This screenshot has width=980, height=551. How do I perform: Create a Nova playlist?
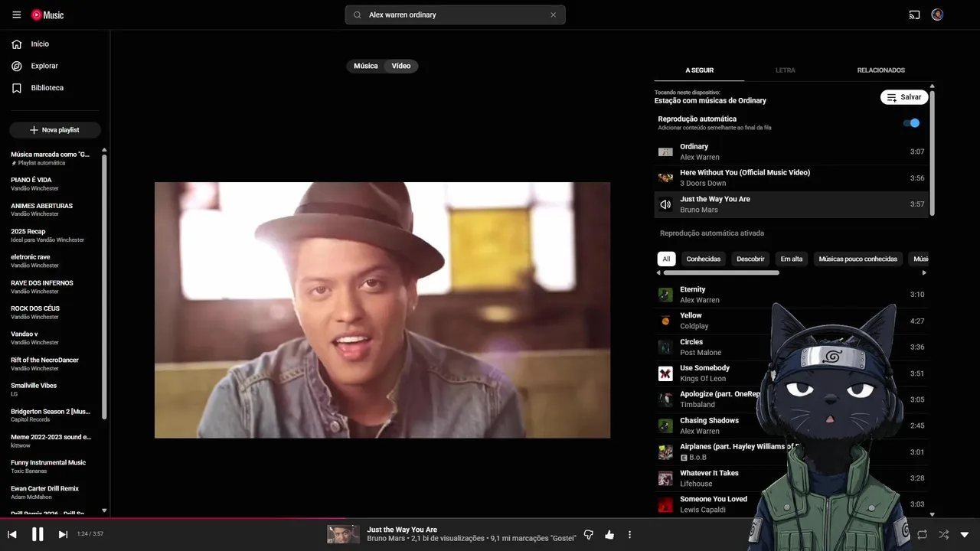(x=55, y=130)
